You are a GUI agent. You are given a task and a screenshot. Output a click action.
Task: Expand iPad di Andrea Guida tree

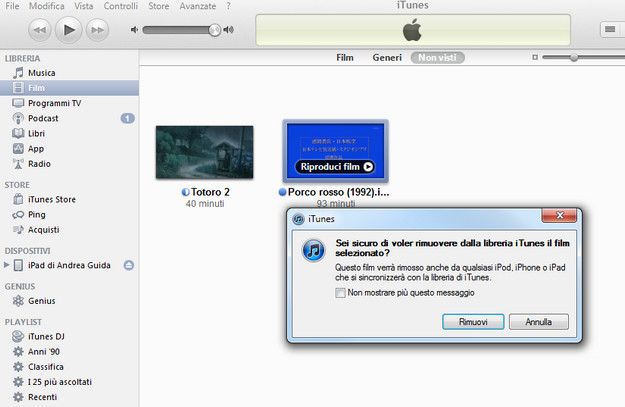[x=6, y=264]
